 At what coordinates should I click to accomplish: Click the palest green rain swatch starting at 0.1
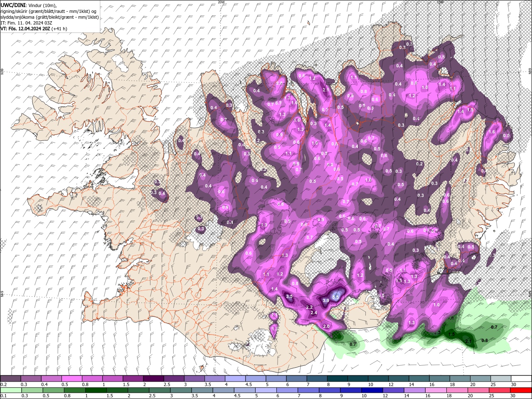[x=10, y=390]
